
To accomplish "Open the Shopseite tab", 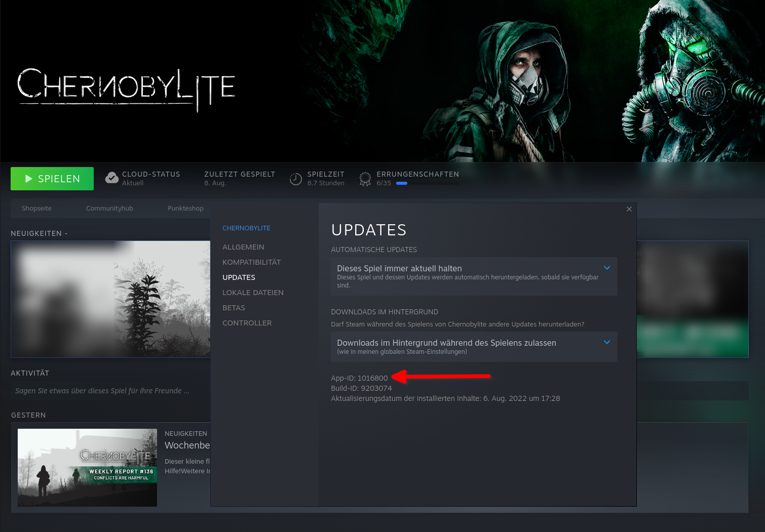I will click(36, 208).
